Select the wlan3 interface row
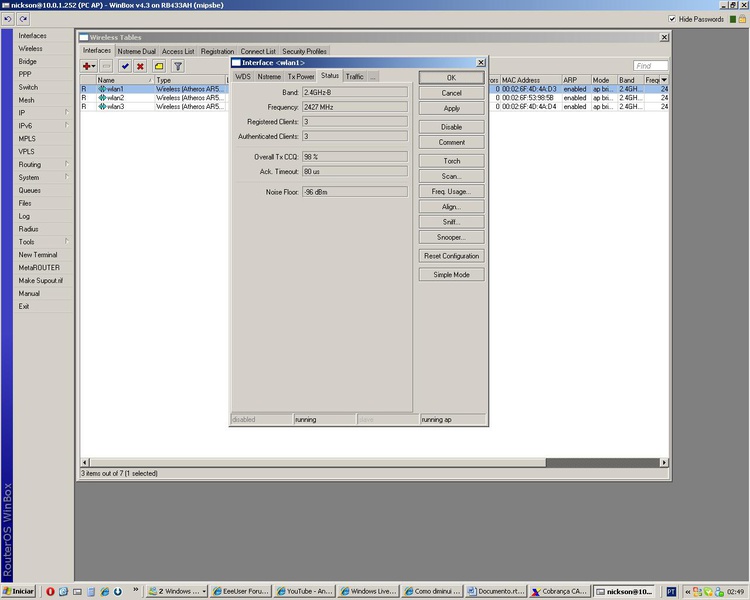Image resolution: width=750 pixels, height=600 pixels. tap(374, 106)
